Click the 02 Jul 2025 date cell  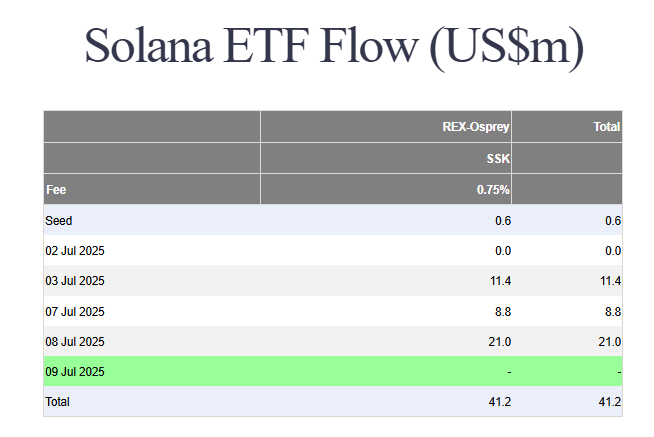click(75, 250)
